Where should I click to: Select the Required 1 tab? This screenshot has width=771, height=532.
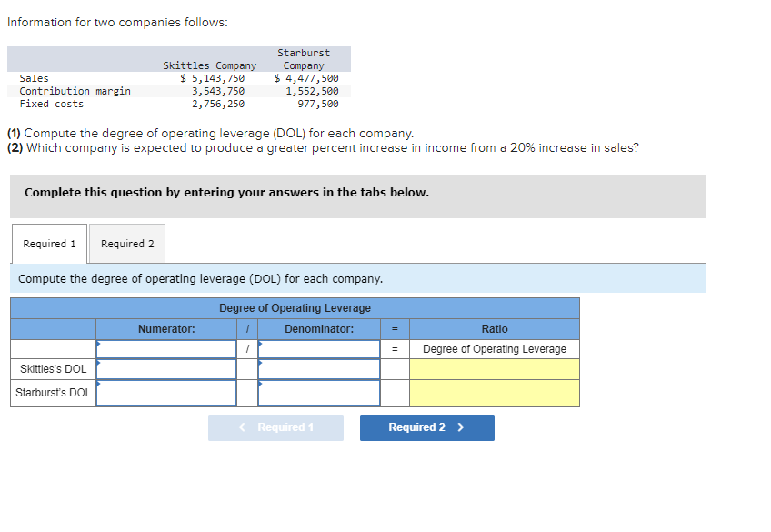tap(48, 244)
